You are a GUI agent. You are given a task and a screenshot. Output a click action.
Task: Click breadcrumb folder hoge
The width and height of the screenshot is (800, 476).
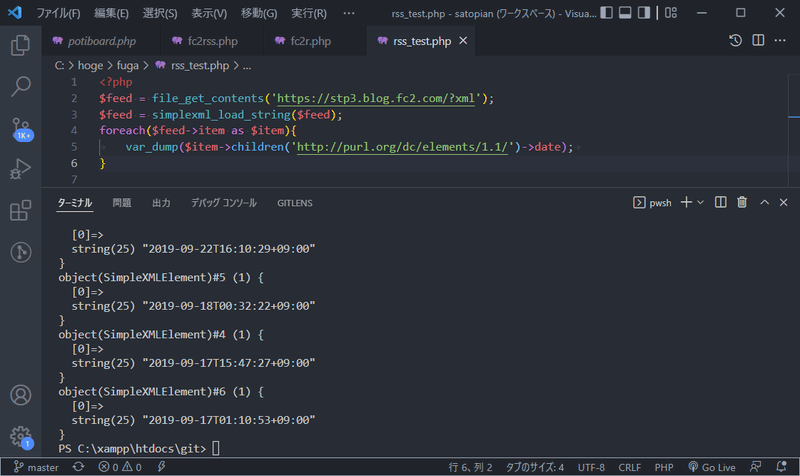(x=90, y=65)
